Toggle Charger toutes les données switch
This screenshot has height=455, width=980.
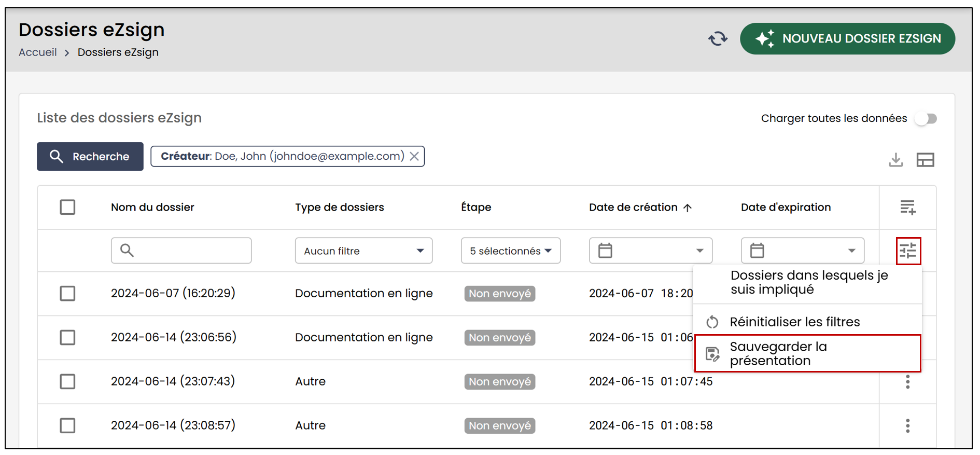pos(926,119)
